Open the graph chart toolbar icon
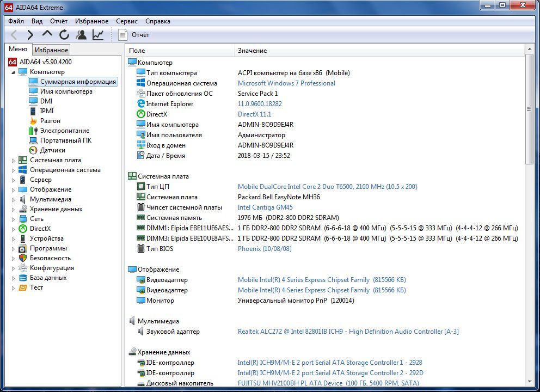540x392 pixels. 98,35
